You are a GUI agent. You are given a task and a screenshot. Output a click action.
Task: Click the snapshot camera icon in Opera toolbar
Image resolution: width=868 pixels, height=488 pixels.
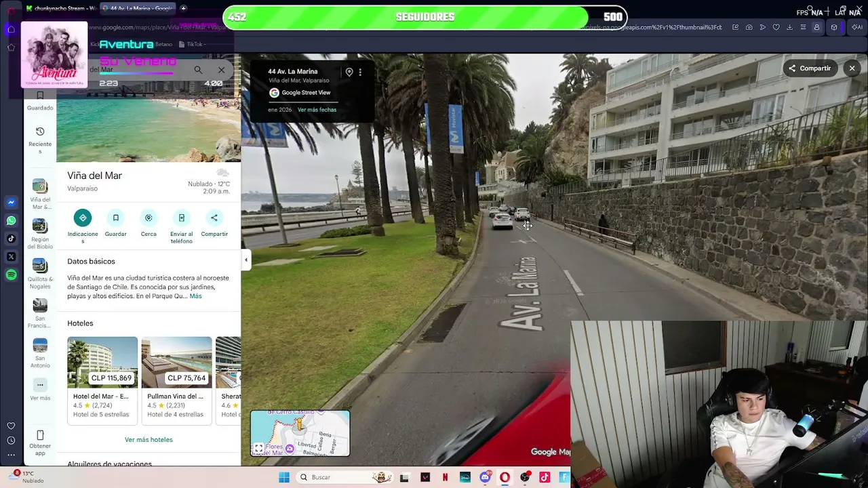749,27
